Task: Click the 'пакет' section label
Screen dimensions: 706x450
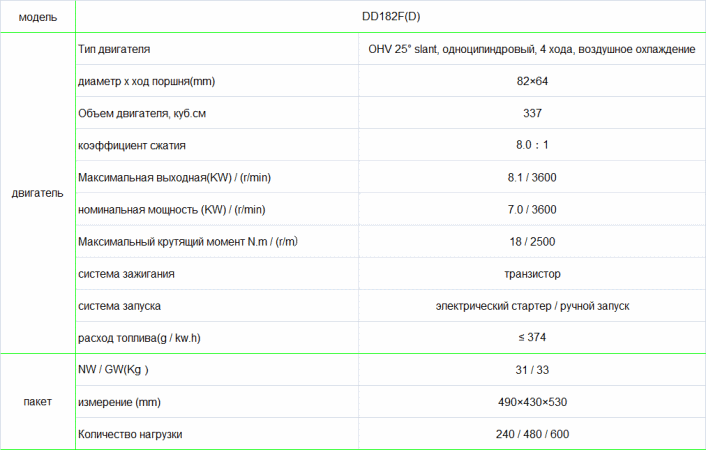Action: click(37, 402)
